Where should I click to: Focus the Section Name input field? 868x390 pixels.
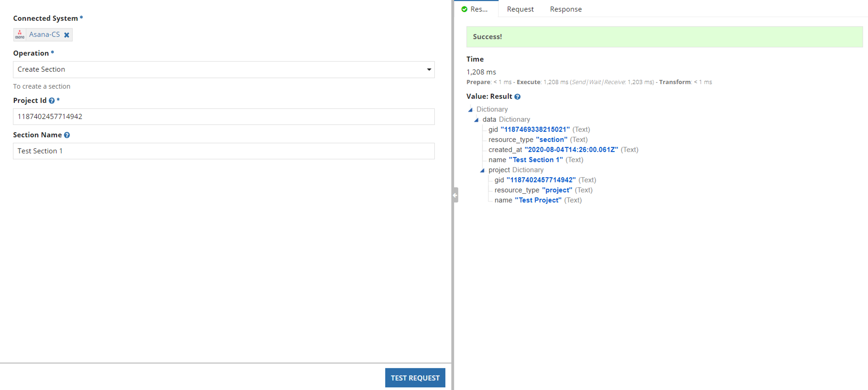point(224,151)
